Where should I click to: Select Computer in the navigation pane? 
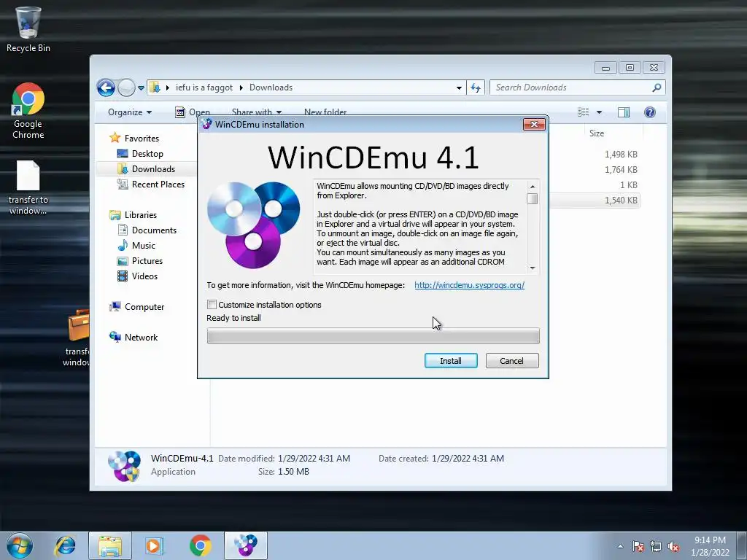coord(144,307)
